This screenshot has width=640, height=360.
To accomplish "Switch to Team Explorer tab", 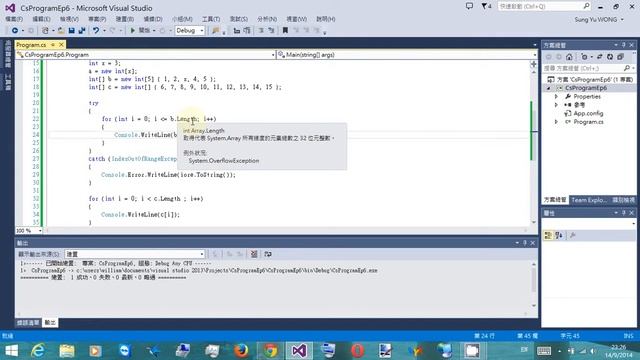I will (589, 200).
